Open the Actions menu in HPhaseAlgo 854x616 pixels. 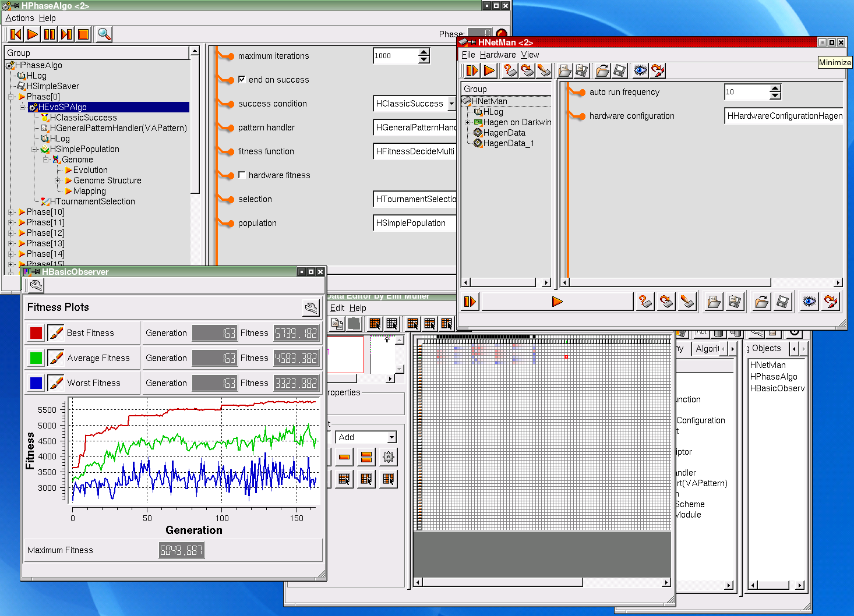[x=20, y=18]
